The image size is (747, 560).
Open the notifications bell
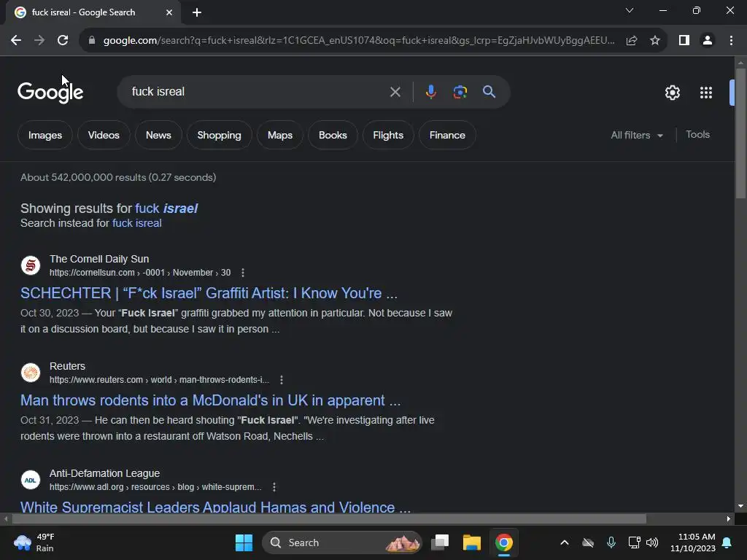727,542
